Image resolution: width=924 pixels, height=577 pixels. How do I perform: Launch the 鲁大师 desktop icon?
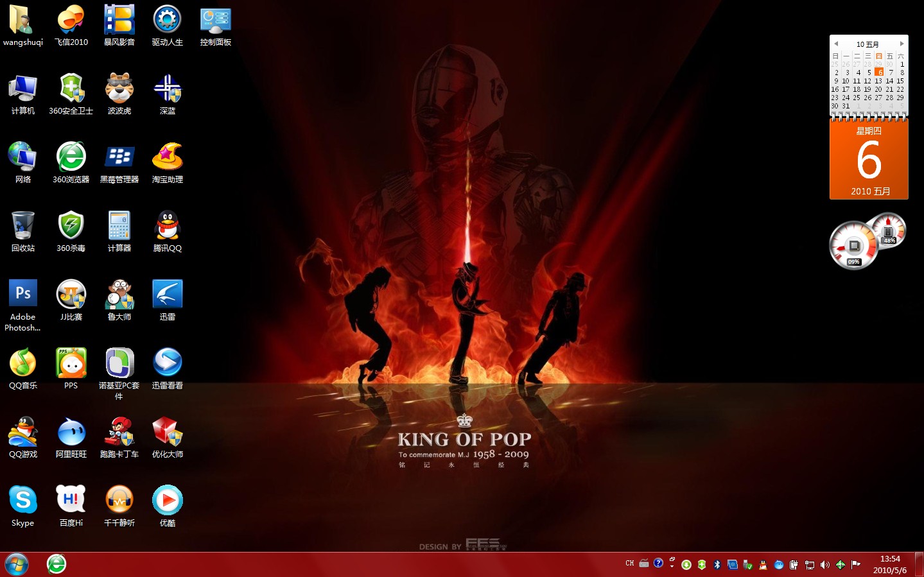tap(119, 300)
